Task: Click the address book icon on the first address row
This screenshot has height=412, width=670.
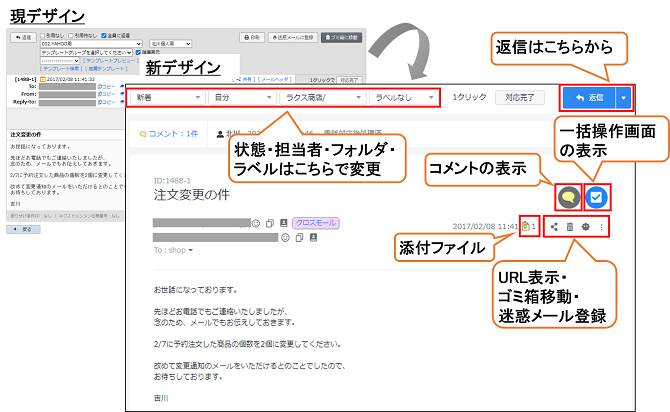Action: click(x=283, y=223)
